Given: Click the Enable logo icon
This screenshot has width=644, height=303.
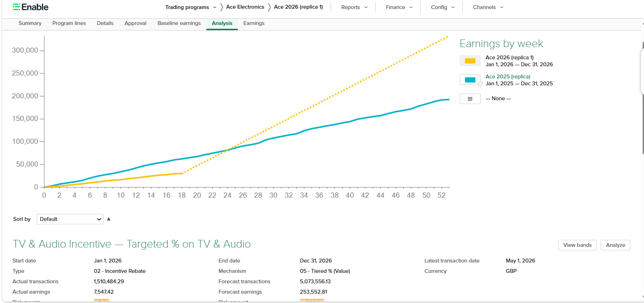Looking at the screenshot, I should [16, 7].
